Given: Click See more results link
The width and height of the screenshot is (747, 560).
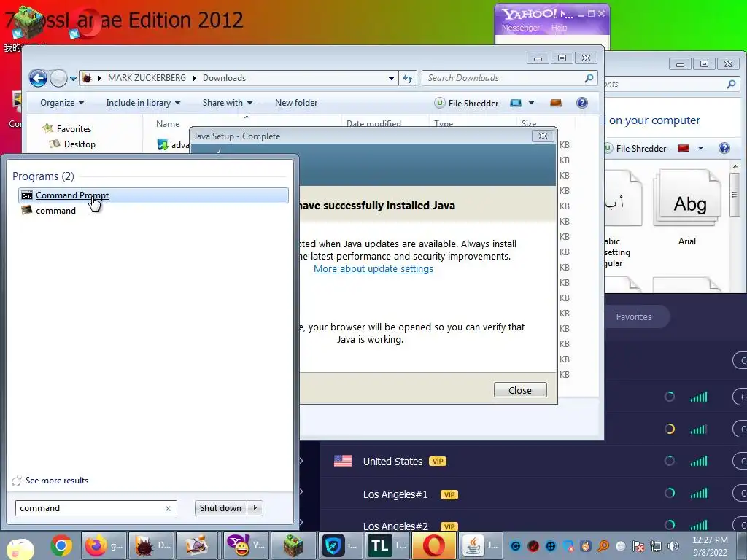Looking at the screenshot, I should (x=57, y=481).
